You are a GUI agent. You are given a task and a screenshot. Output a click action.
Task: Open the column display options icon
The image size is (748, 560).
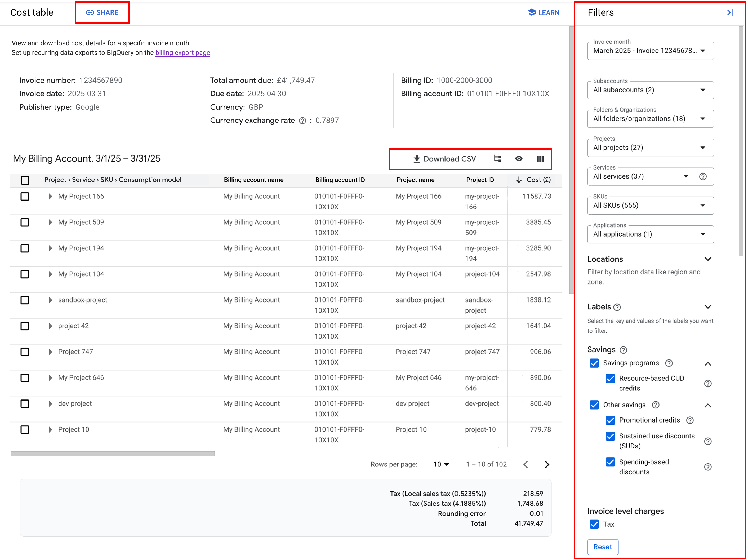point(540,159)
